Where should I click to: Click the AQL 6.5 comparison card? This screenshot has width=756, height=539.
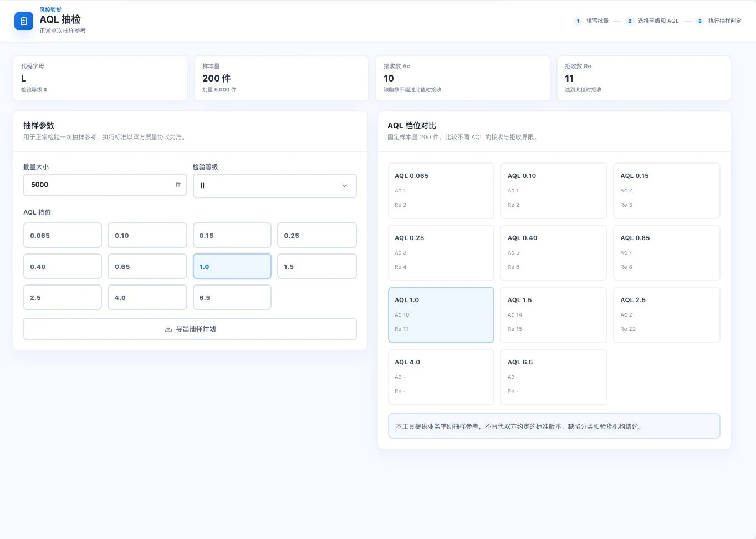click(x=554, y=377)
